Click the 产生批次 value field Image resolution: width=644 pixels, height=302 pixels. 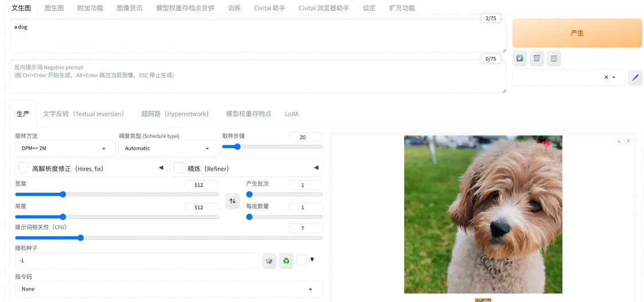[305, 185]
